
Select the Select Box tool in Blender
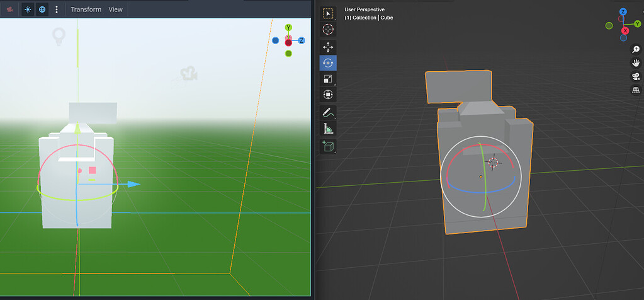coord(328,14)
